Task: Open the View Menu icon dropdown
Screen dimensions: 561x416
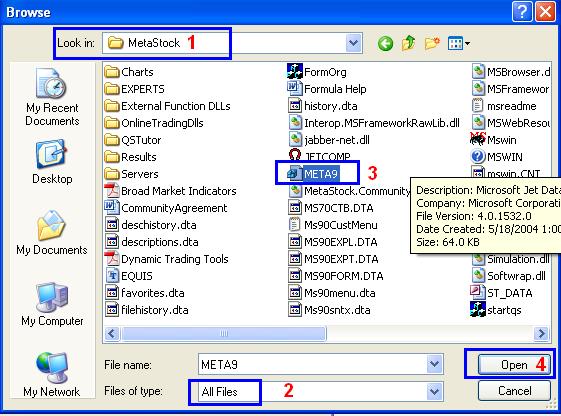Action: coord(459,44)
